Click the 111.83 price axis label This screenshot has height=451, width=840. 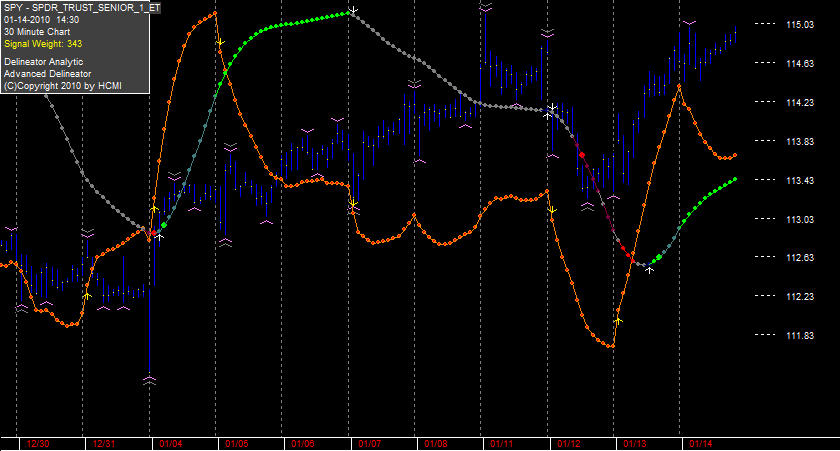click(800, 336)
